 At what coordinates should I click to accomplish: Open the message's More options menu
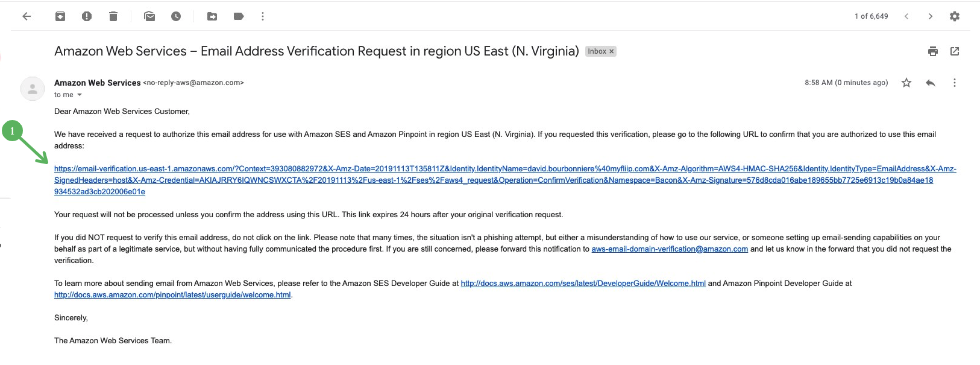coord(955,83)
